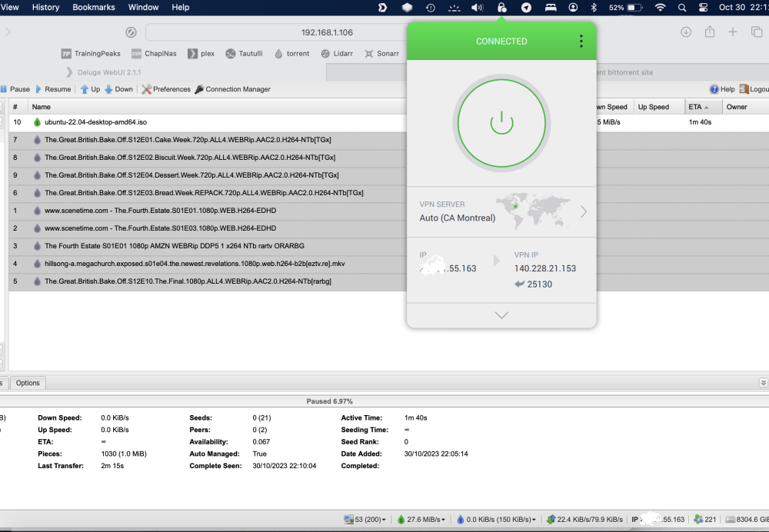Expand the VPN server list chevron
769x532 pixels.
pos(584,212)
